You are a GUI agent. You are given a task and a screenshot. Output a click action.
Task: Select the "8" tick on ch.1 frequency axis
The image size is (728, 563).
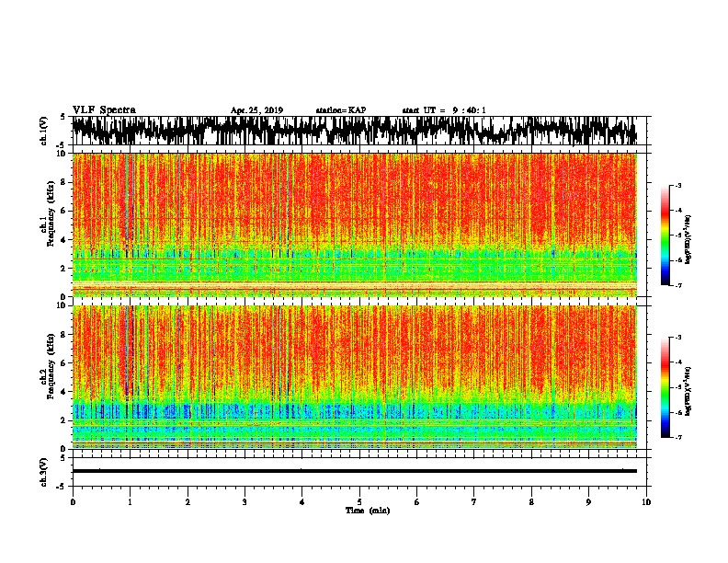64,182
